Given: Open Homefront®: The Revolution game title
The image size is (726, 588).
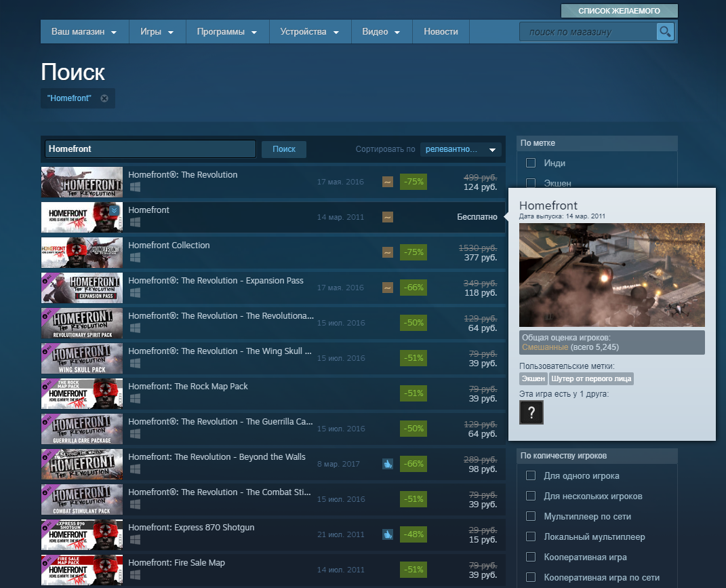Looking at the screenshot, I should (x=183, y=175).
